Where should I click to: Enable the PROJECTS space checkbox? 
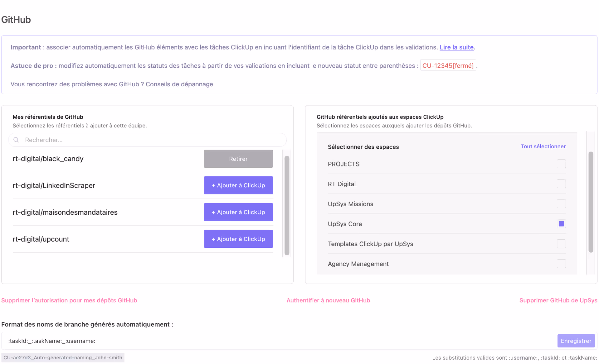561,164
